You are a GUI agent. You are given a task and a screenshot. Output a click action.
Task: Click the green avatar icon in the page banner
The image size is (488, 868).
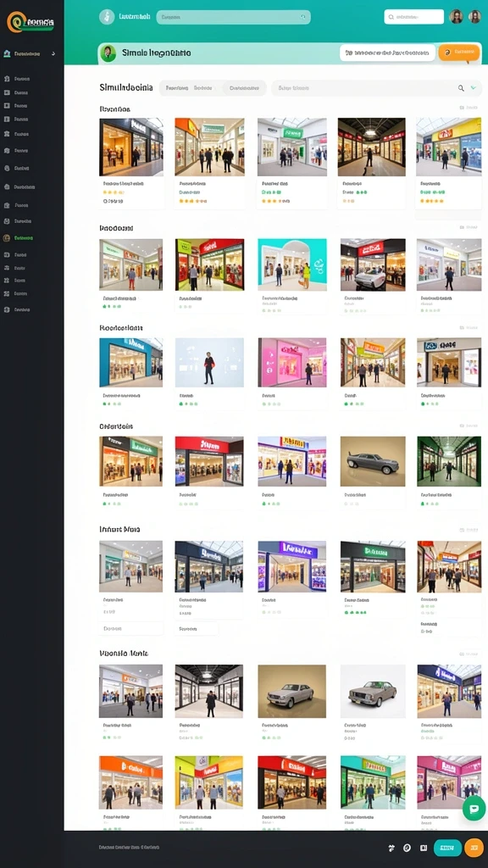click(108, 53)
